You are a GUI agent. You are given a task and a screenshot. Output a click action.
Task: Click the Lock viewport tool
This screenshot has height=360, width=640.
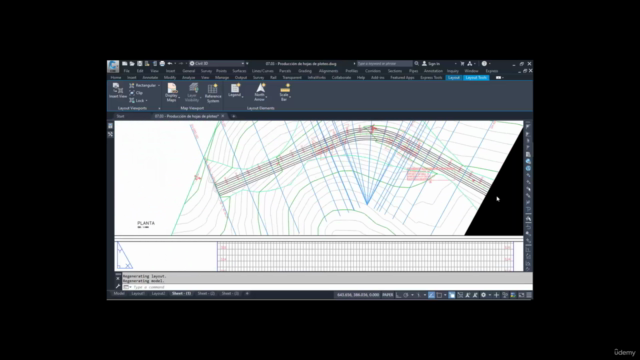pyautogui.click(x=137, y=100)
